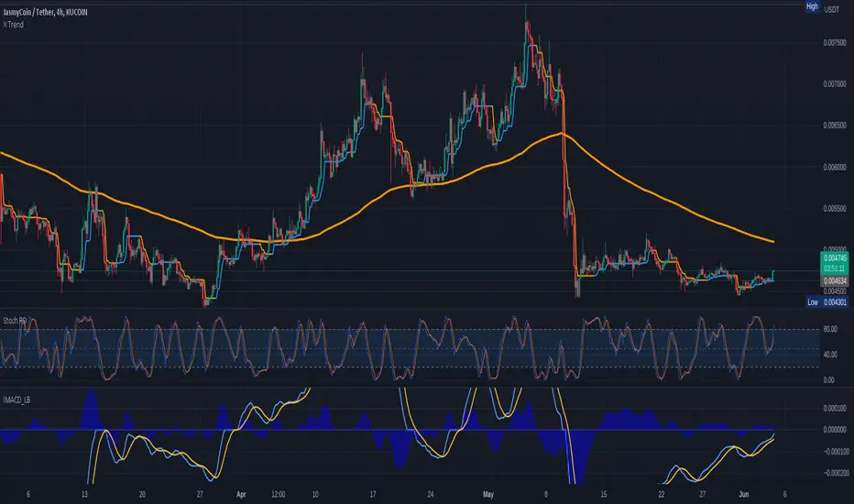This screenshot has width=854, height=504.
Task: Select the X Trend indicator label
Action: click(14, 25)
